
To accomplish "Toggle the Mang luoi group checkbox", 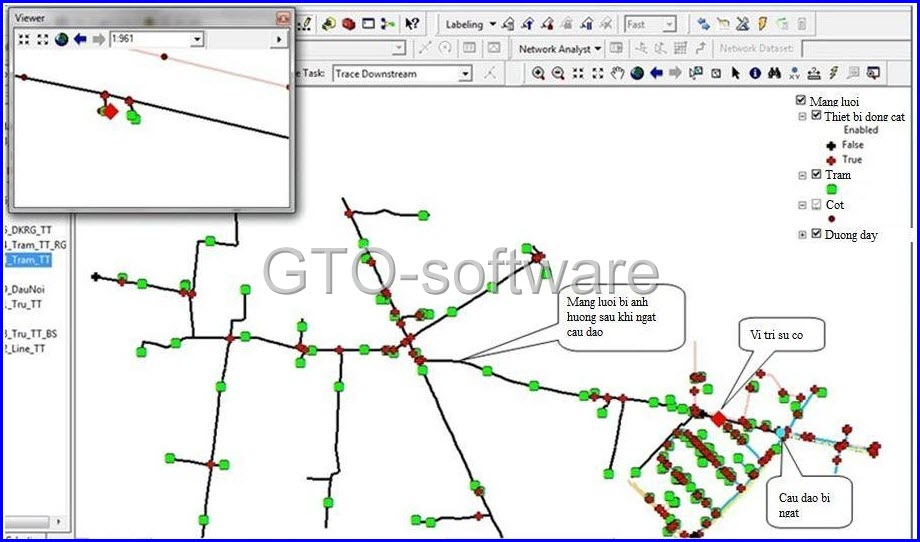I will coord(801,100).
